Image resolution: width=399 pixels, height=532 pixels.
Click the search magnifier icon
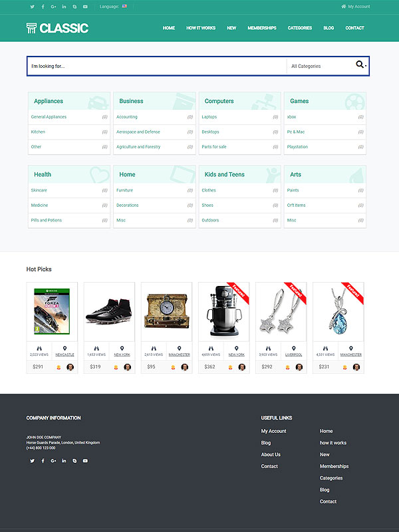click(x=360, y=64)
